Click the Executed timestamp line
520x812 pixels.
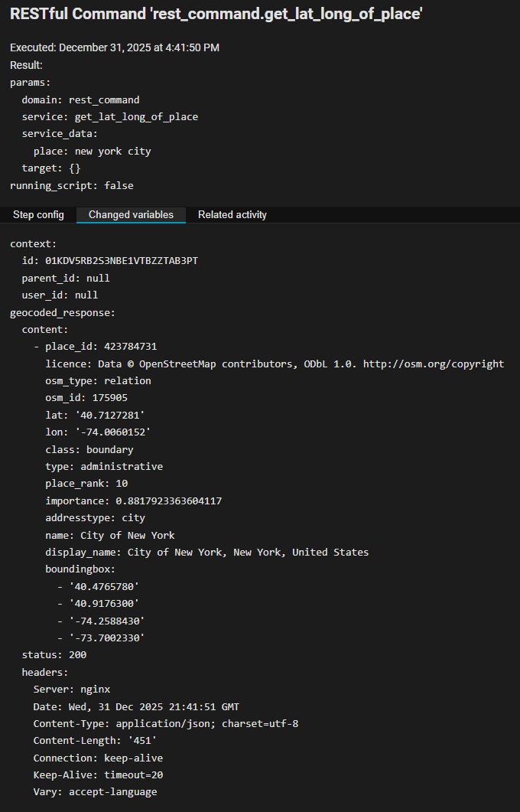point(115,47)
